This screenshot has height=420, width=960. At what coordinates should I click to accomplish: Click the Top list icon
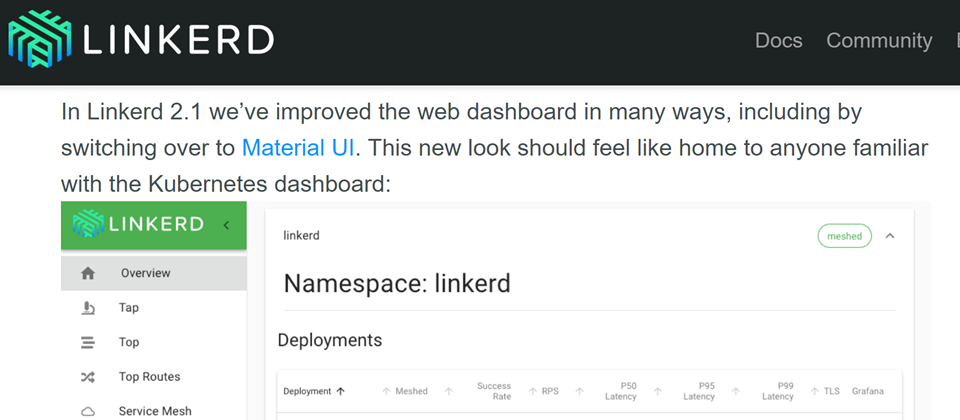(x=88, y=342)
